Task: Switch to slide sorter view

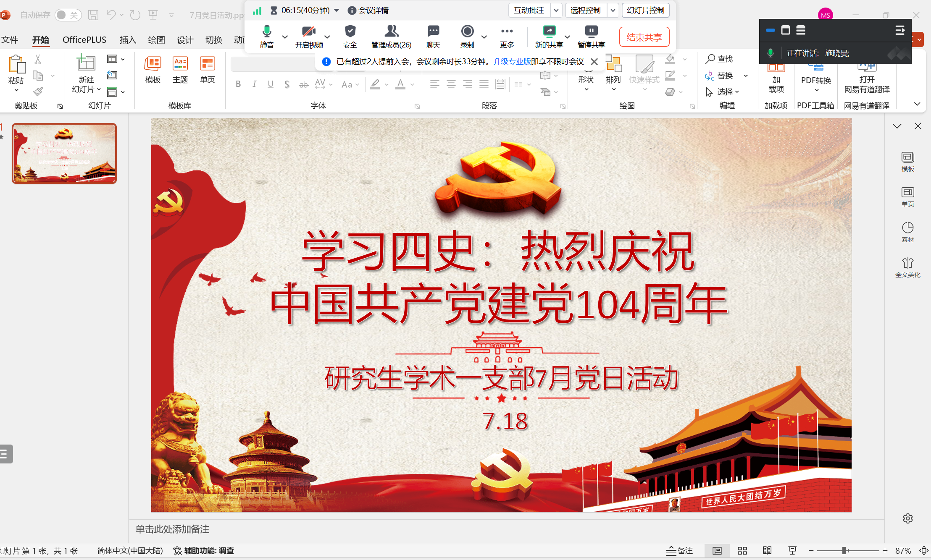Action: pyautogui.click(x=742, y=550)
